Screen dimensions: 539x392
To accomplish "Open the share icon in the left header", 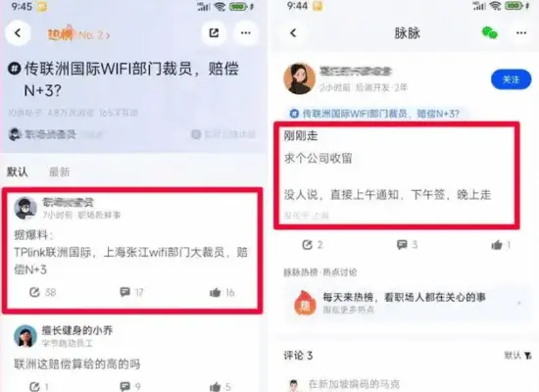I will [214, 33].
